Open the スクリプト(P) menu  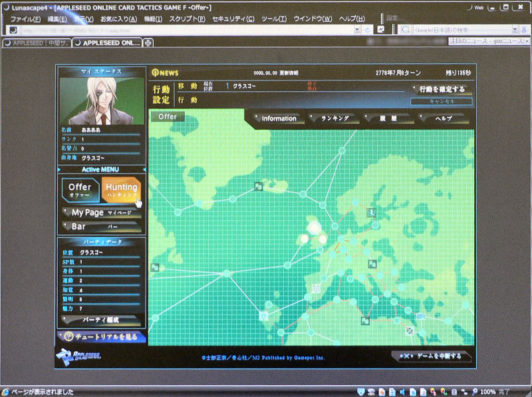(187, 19)
